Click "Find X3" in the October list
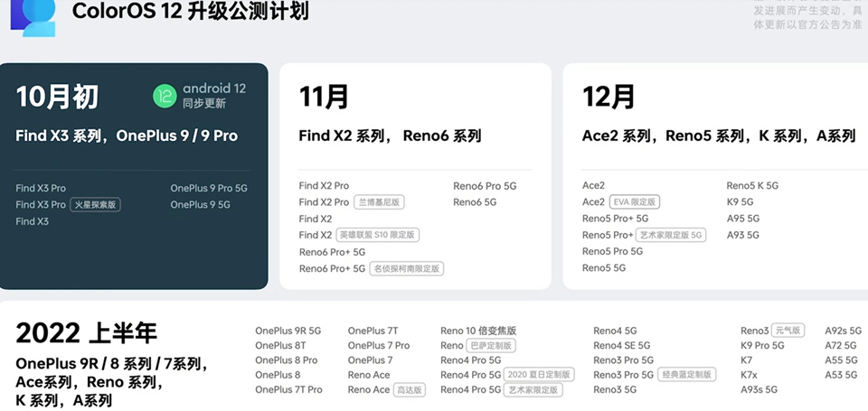 [33, 221]
